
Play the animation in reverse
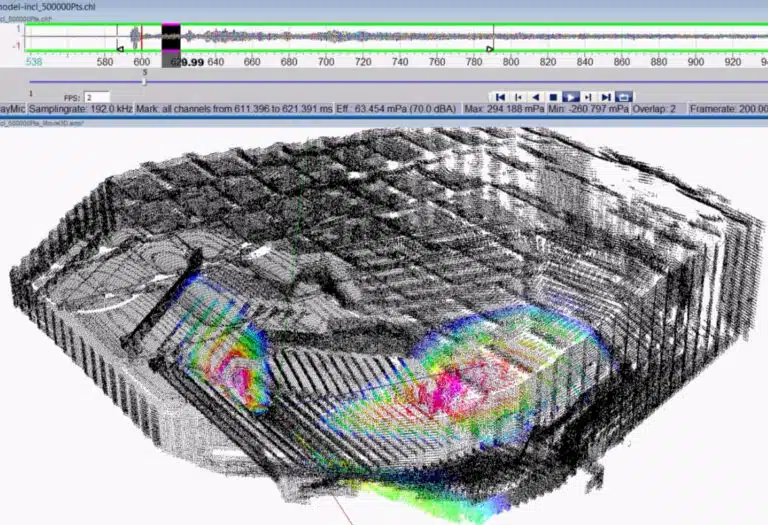coord(536,96)
